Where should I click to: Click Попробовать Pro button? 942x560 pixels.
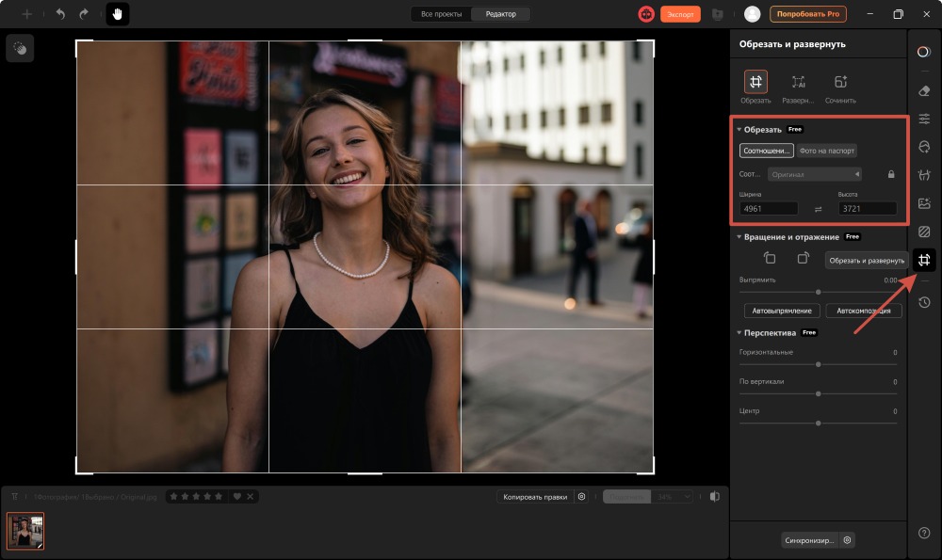tap(808, 14)
